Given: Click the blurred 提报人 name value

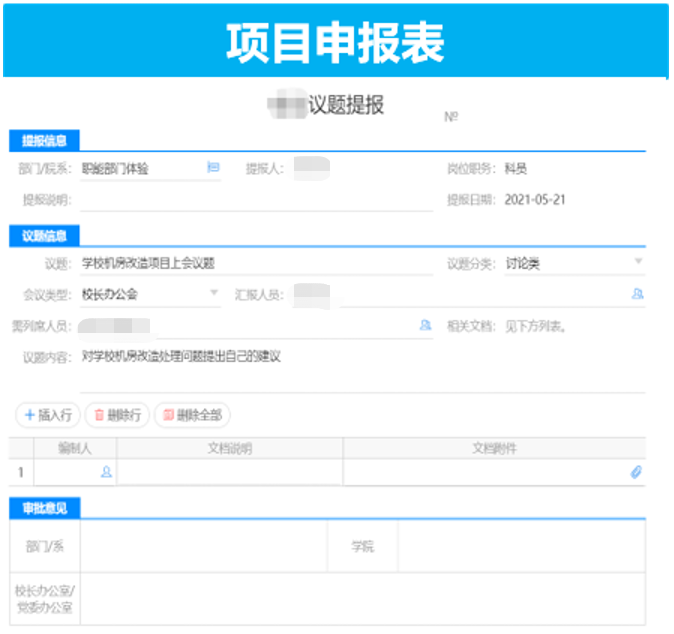Looking at the screenshot, I should 312,168.
